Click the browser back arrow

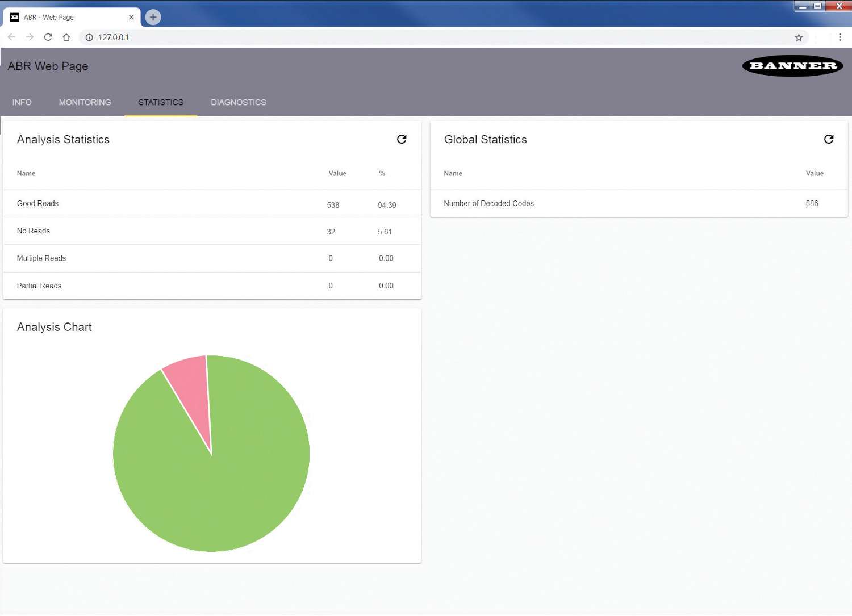(x=11, y=37)
